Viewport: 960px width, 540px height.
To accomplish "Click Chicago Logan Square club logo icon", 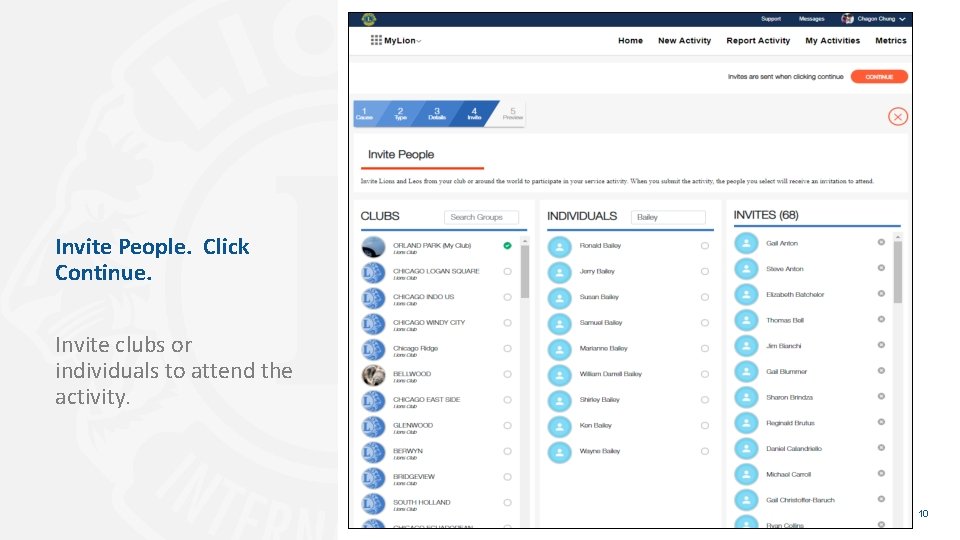I will [373, 272].
